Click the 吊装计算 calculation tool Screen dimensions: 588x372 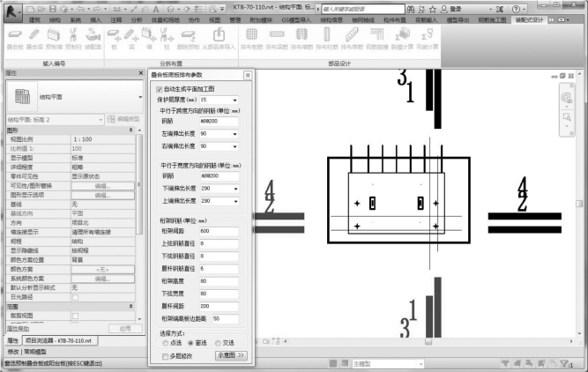pos(428,40)
